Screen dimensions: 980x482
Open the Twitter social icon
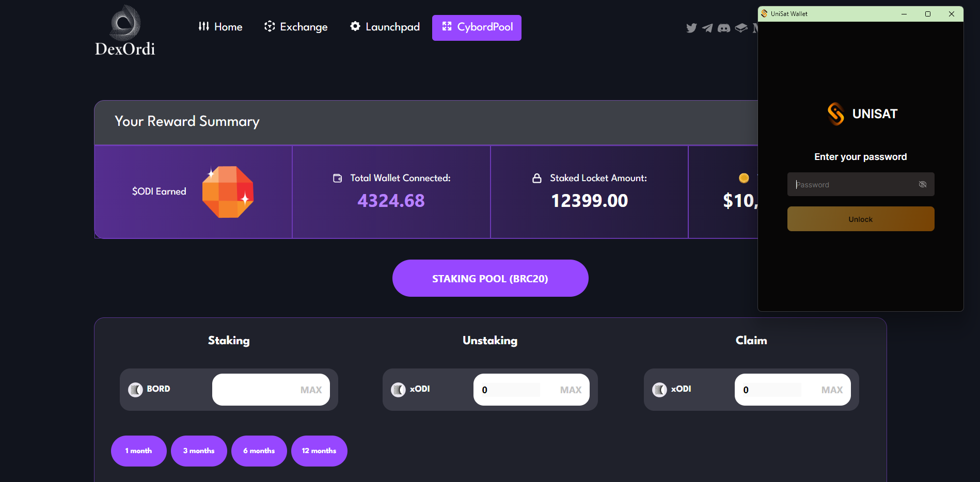[691, 28]
